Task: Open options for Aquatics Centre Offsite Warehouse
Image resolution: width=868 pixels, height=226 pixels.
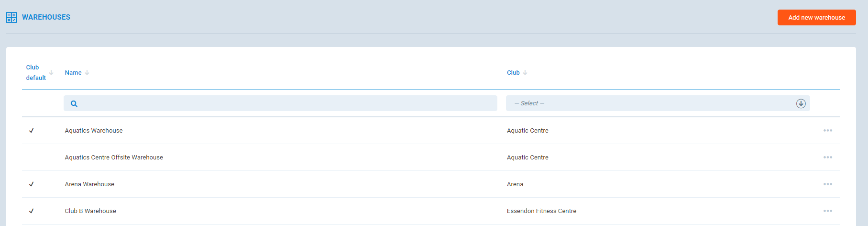Action: point(828,158)
